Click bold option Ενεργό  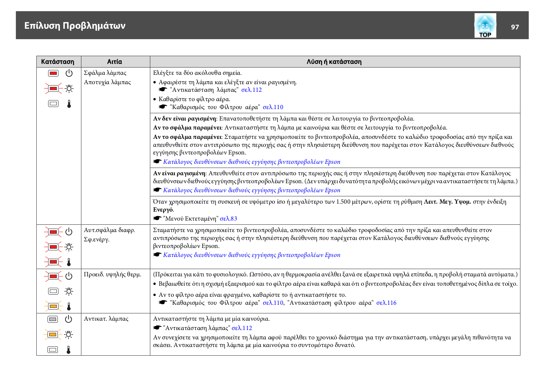pos(163,210)
